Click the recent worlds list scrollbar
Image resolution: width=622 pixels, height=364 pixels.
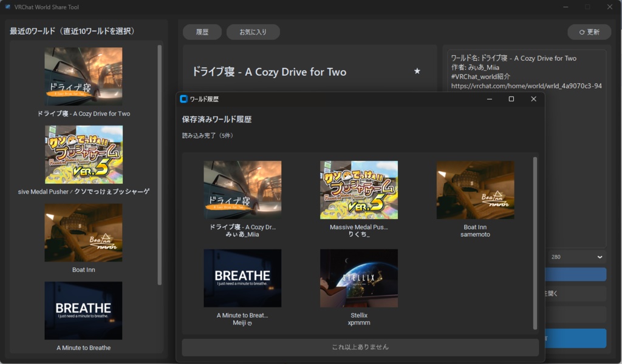(x=160, y=165)
